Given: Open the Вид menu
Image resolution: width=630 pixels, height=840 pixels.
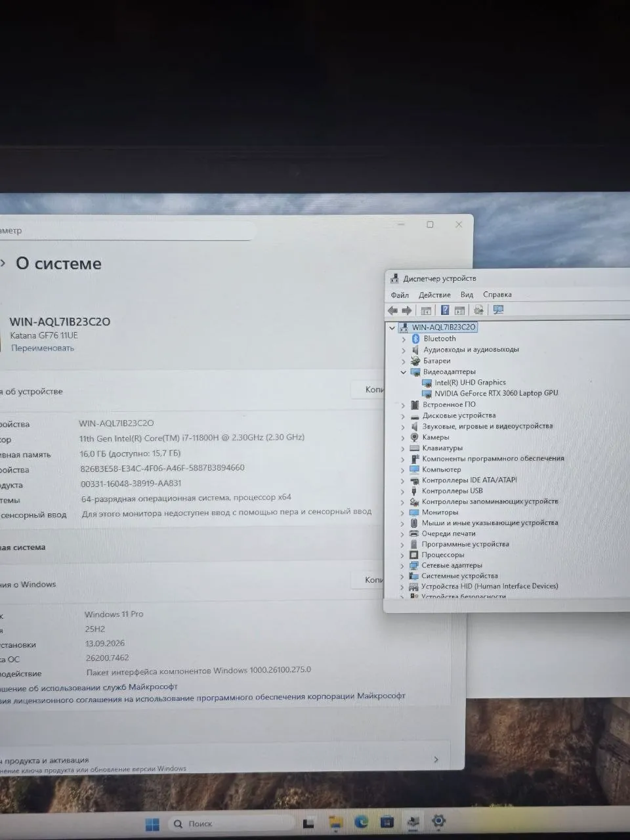Looking at the screenshot, I should coord(467,295).
